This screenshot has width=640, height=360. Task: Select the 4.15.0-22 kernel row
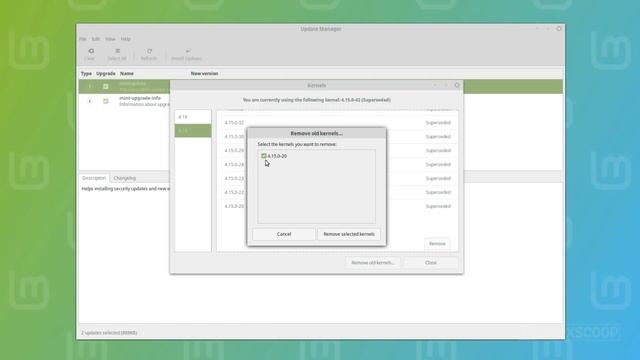coord(337,192)
